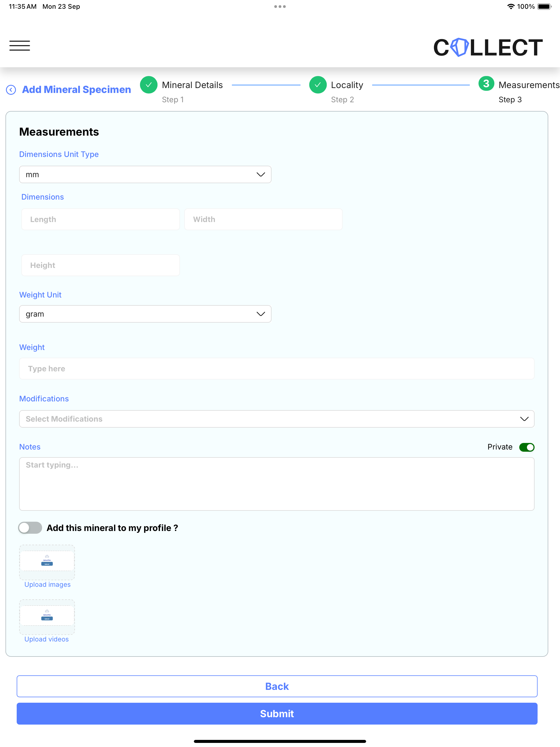This screenshot has height=747, width=560.
Task: Open the Select Modifications dropdown
Action: click(x=277, y=419)
